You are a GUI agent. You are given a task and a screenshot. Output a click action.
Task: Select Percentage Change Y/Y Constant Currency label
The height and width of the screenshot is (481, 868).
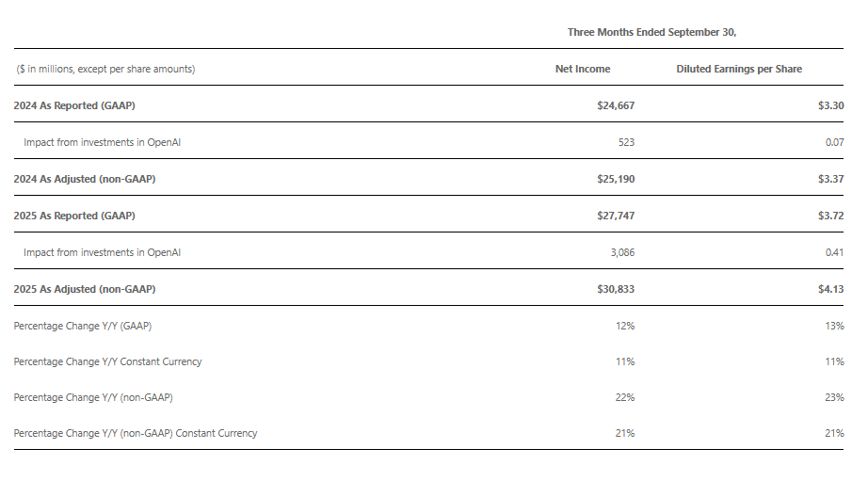tap(107, 361)
